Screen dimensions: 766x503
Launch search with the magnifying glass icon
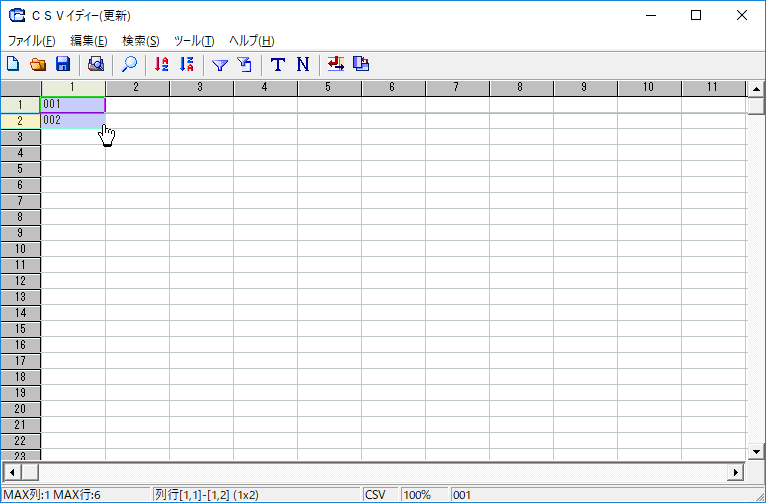click(129, 64)
